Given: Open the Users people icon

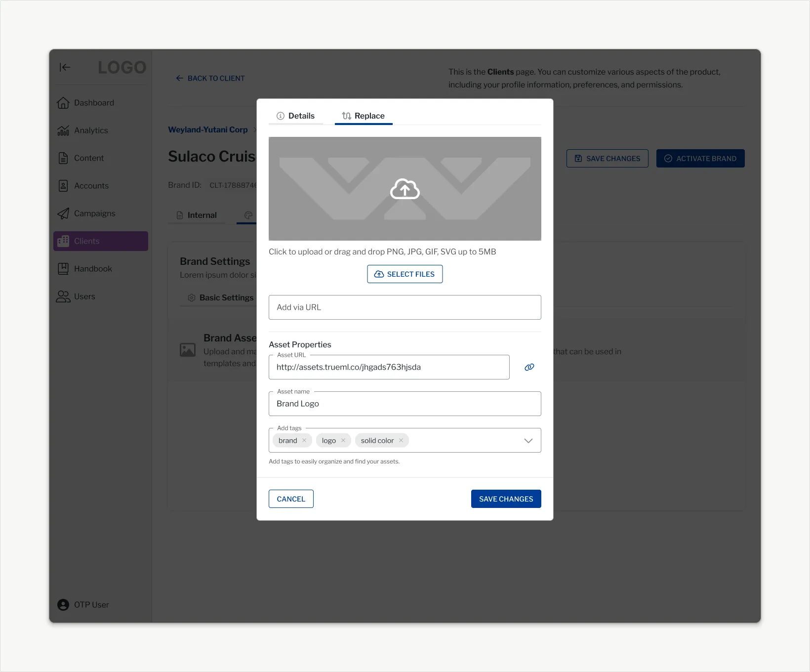Looking at the screenshot, I should pyautogui.click(x=63, y=296).
